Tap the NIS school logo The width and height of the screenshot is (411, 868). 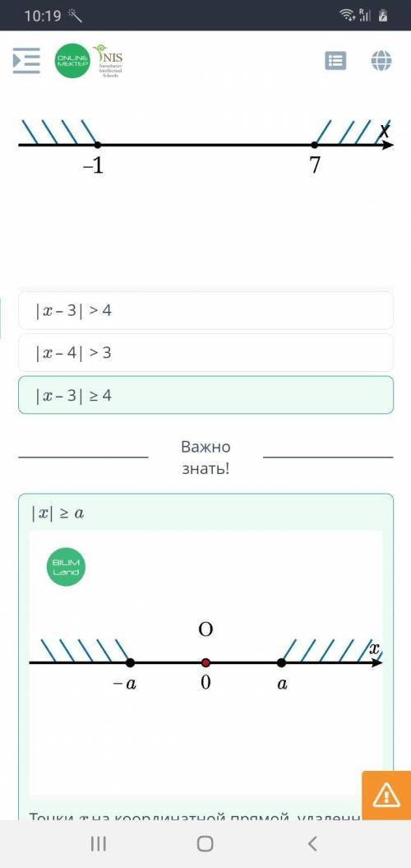(x=109, y=60)
